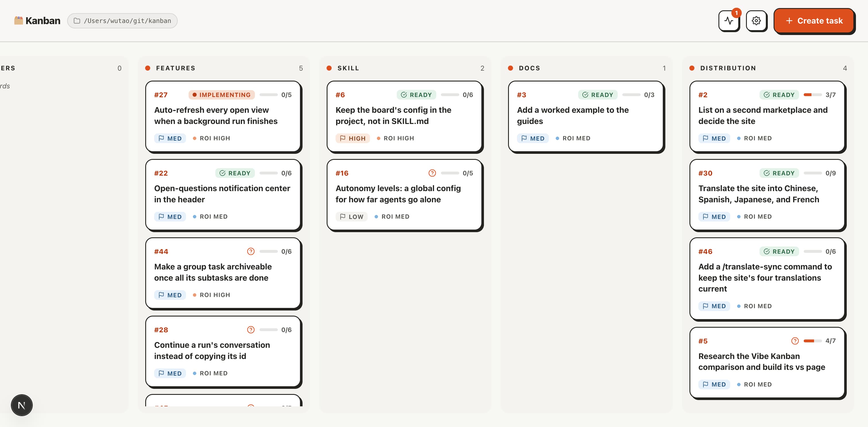Click the 3/7 progress bar on card #2
This screenshot has height=427, width=868.
(812, 95)
